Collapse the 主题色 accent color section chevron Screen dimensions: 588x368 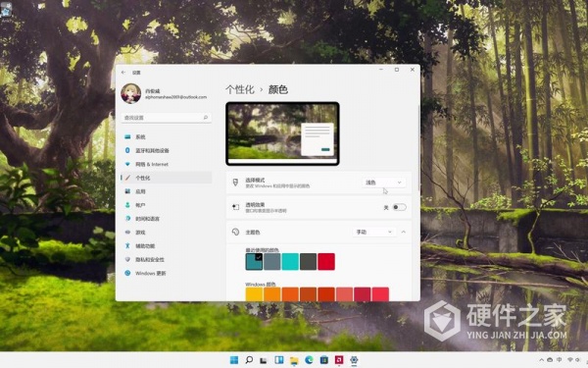tap(404, 232)
